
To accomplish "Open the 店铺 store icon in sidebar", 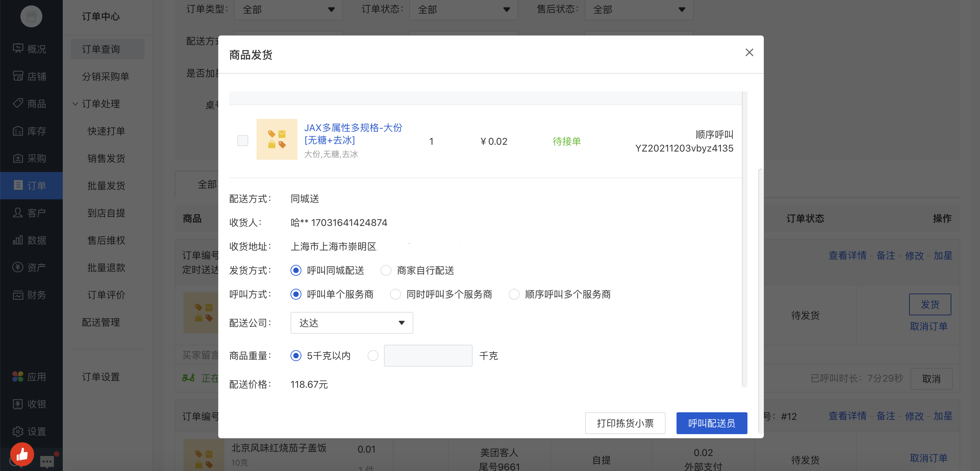I will point(18,76).
